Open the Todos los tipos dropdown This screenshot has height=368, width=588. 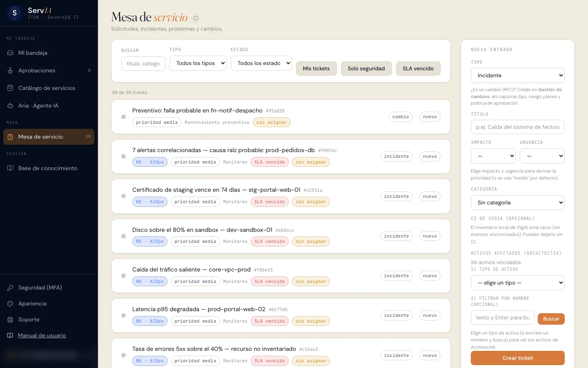[198, 63]
